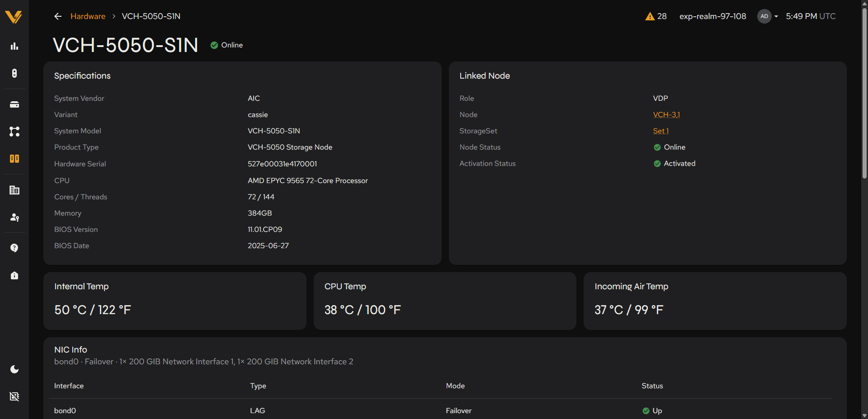This screenshot has height=419, width=868.
Task: Open the help question-mark icon
Action: point(14,248)
